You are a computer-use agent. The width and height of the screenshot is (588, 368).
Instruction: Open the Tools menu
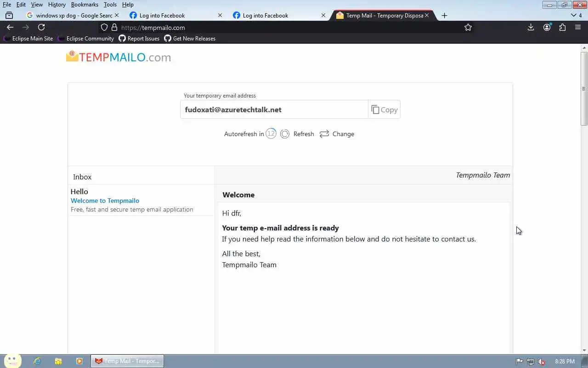click(x=110, y=5)
